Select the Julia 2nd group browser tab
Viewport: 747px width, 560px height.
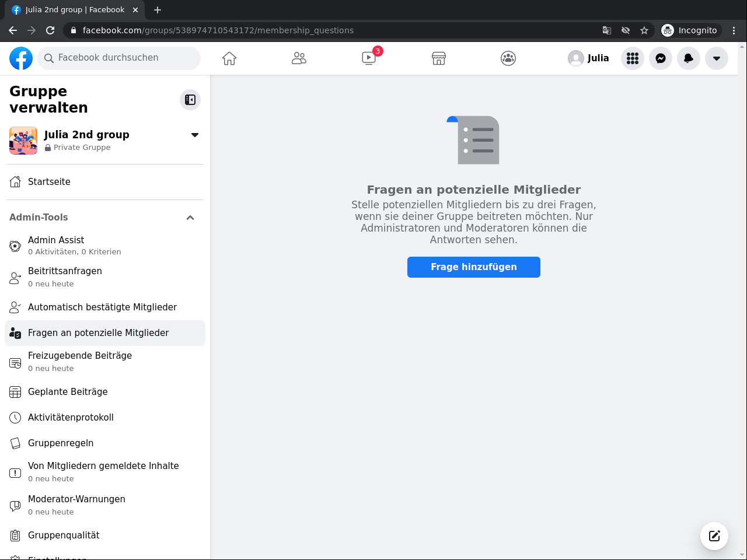75,10
